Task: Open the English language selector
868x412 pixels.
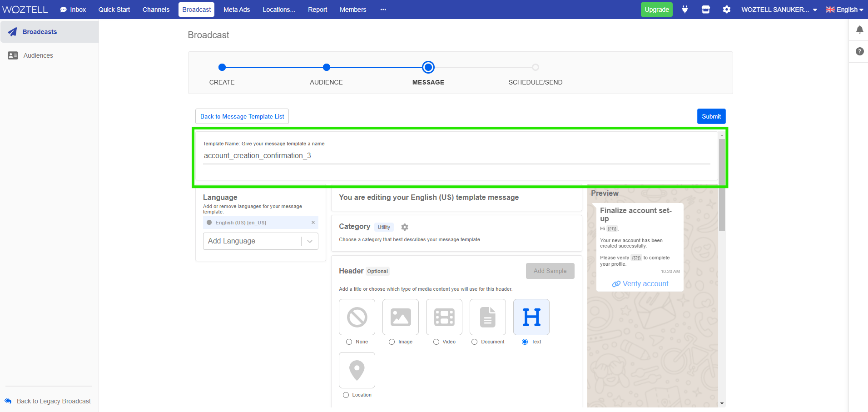Action: [x=844, y=10]
